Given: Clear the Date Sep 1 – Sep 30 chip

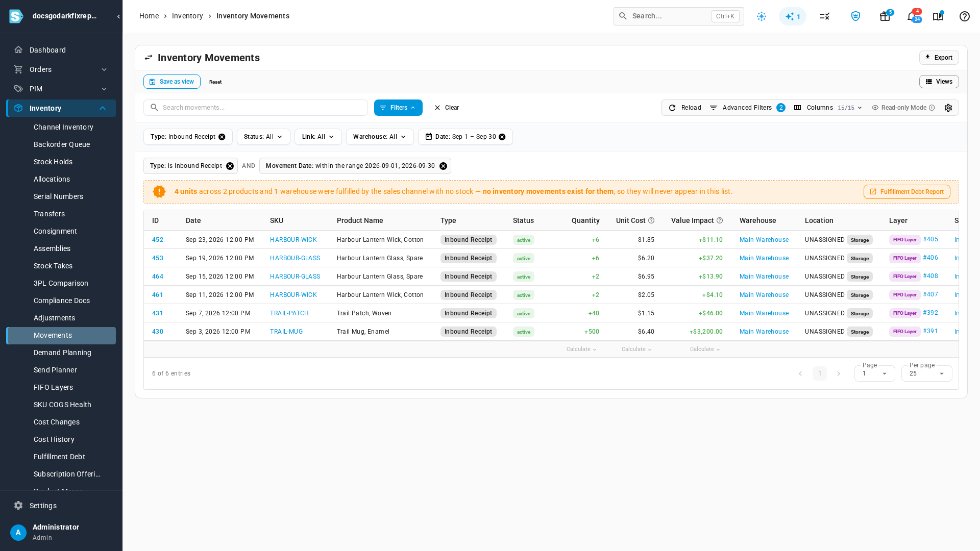Looking at the screenshot, I should tap(502, 137).
